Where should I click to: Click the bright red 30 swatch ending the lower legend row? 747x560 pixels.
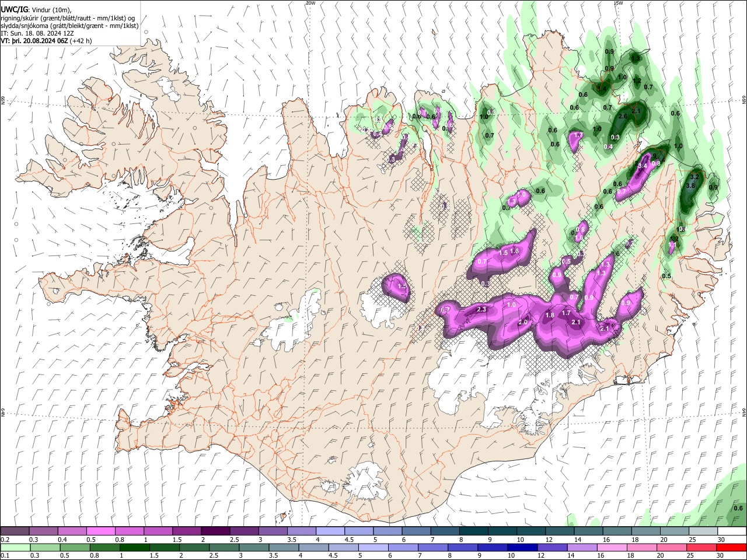pos(732,547)
